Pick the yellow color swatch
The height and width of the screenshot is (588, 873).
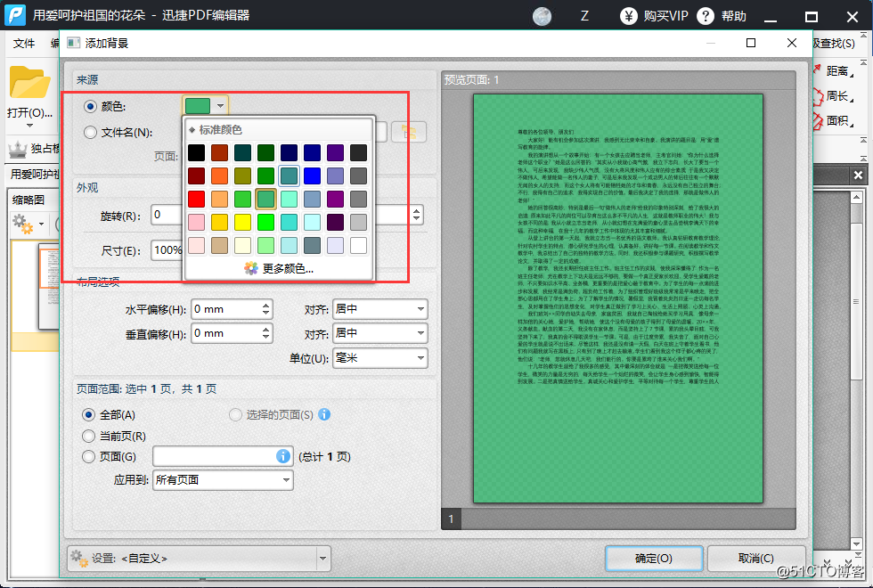(242, 222)
